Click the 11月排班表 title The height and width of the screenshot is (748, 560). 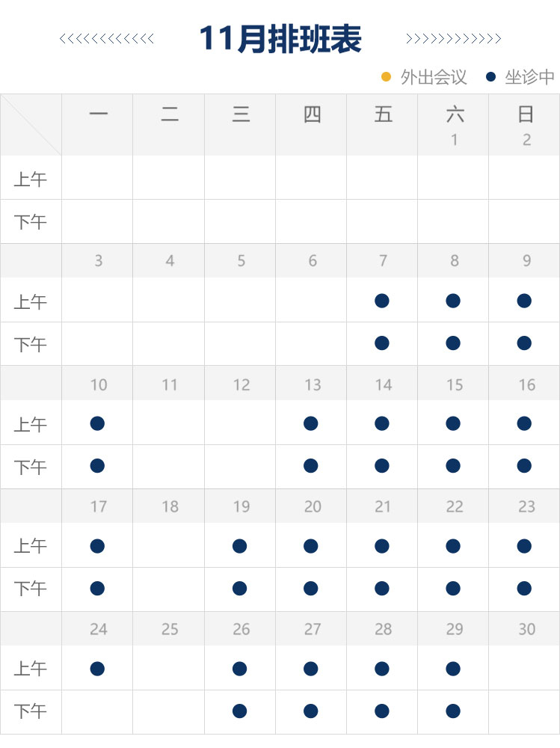pyautogui.click(x=280, y=39)
